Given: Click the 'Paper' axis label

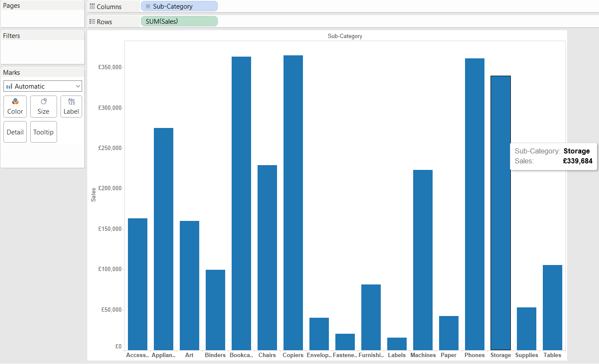Looking at the screenshot, I should 449,355.
